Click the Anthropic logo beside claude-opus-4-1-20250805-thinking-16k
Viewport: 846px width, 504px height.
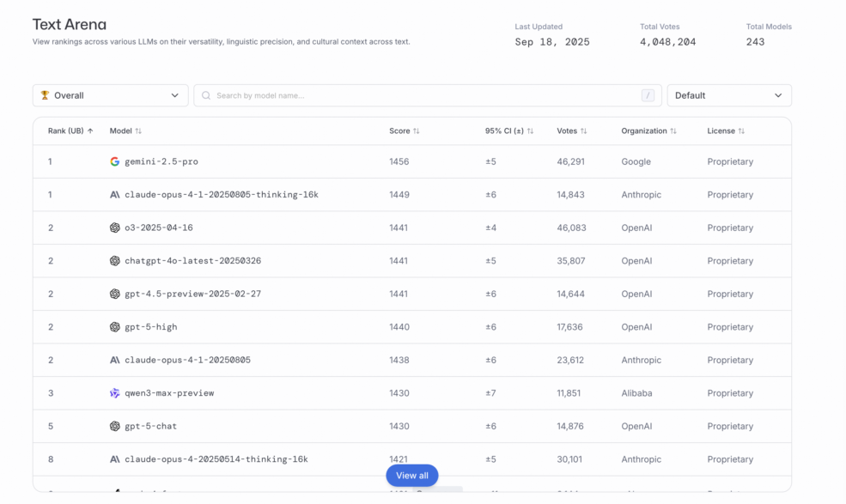[x=115, y=195]
